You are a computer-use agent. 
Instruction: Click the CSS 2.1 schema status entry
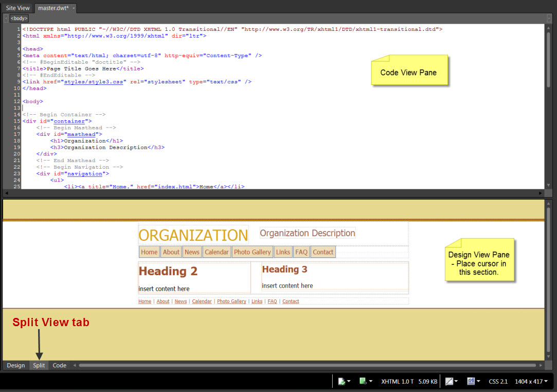(x=498, y=381)
